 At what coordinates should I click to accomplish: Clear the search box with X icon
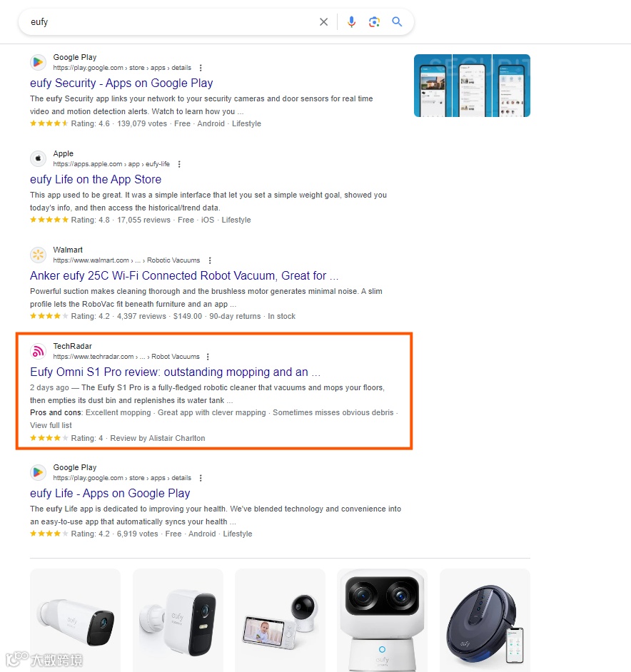click(323, 22)
